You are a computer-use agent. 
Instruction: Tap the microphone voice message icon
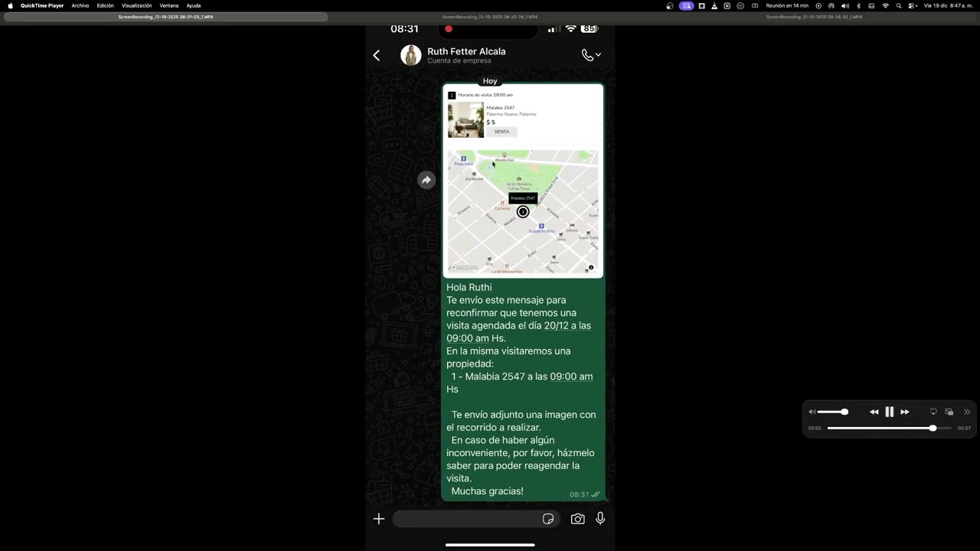[x=600, y=518]
